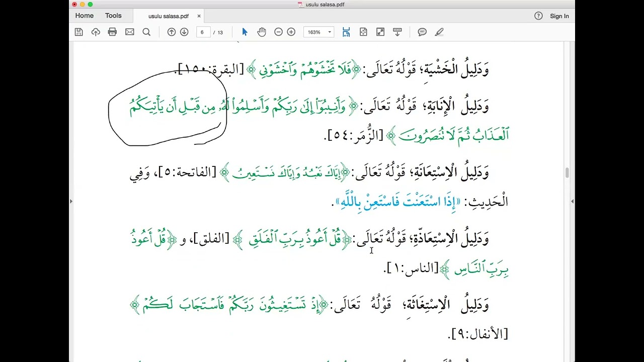644x362 pixels.
Task: Click the reference text [الناس:١]
Action: point(412,269)
